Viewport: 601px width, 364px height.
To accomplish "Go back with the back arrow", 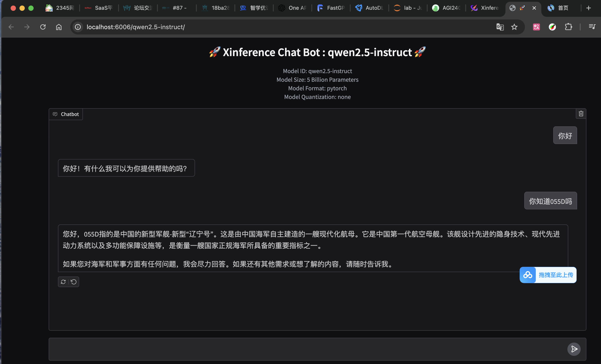I will click(x=11, y=27).
